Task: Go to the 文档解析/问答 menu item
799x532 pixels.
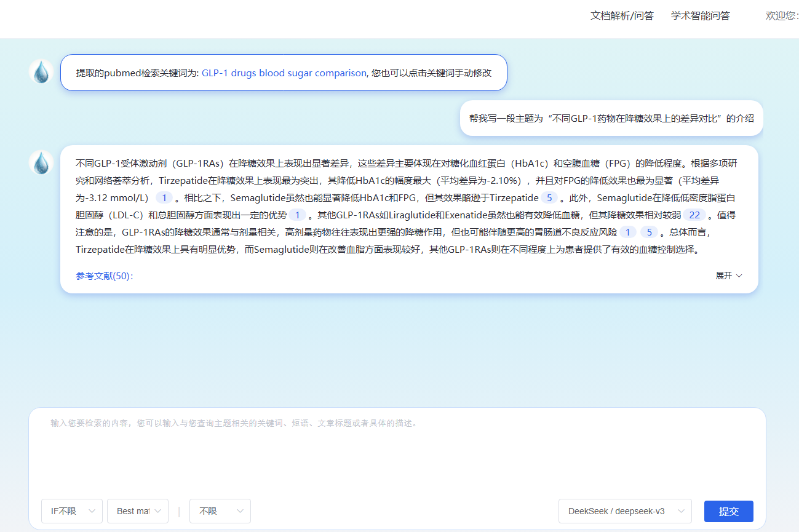Action: [x=622, y=16]
